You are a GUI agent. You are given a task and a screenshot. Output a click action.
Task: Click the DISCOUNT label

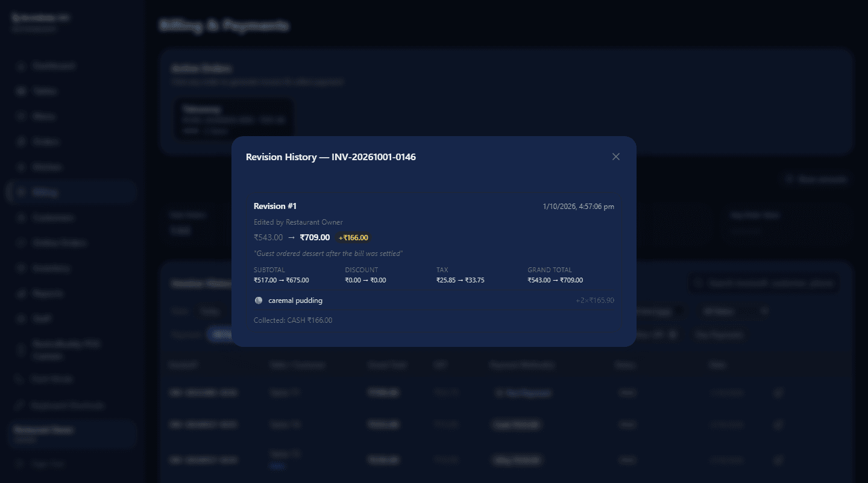point(362,270)
